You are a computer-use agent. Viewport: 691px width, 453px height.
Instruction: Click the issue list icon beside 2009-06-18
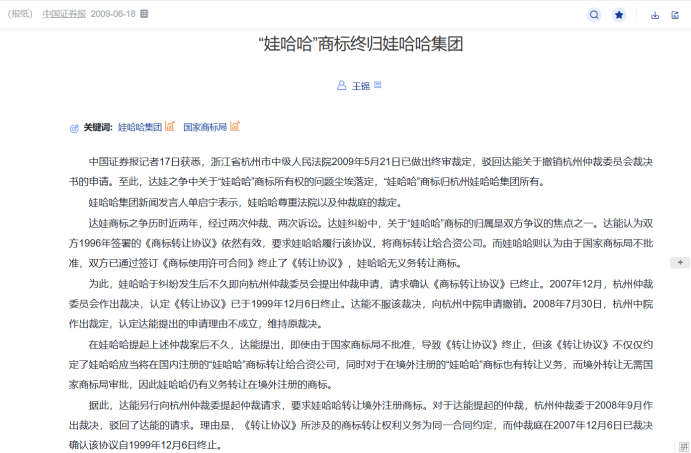point(144,14)
